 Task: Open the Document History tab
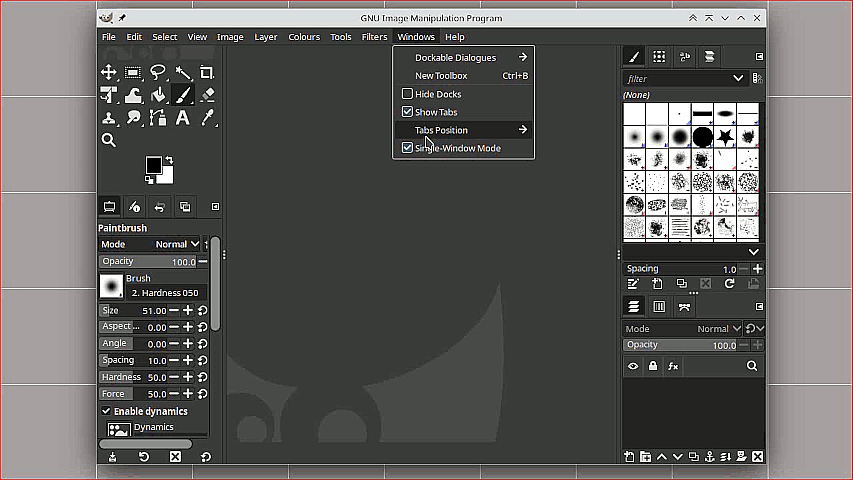[x=709, y=57]
